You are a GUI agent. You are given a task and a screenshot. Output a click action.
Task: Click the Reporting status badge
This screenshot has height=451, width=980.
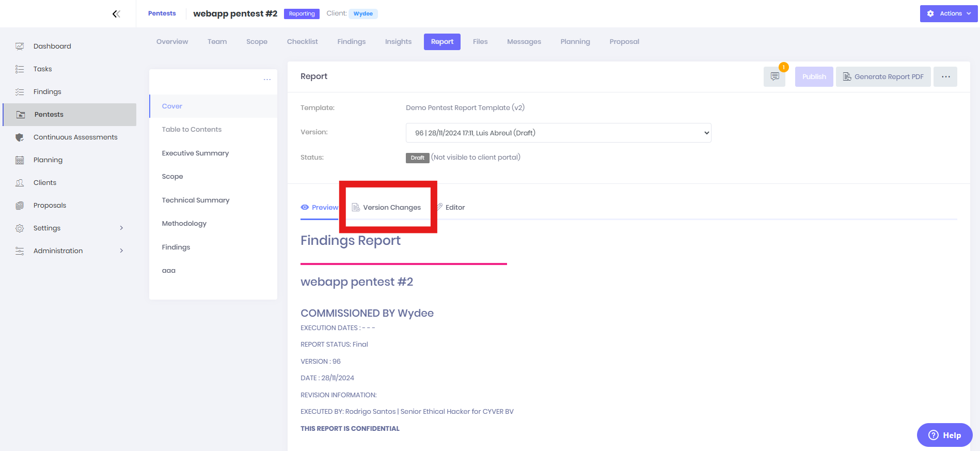click(302, 13)
